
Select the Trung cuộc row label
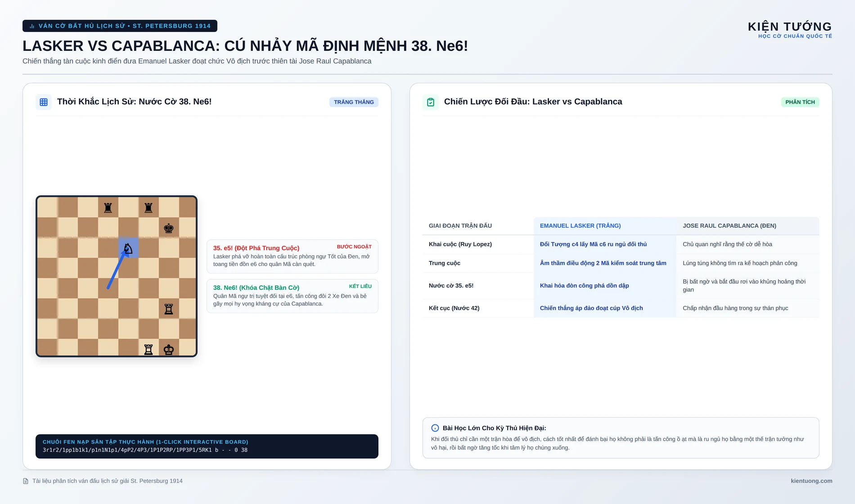(x=445, y=263)
